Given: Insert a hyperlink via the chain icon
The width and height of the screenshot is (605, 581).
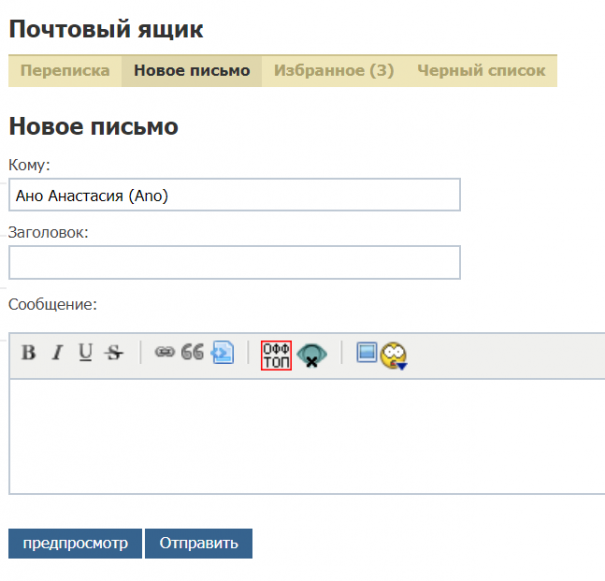Looking at the screenshot, I should [x=165, y=353].
